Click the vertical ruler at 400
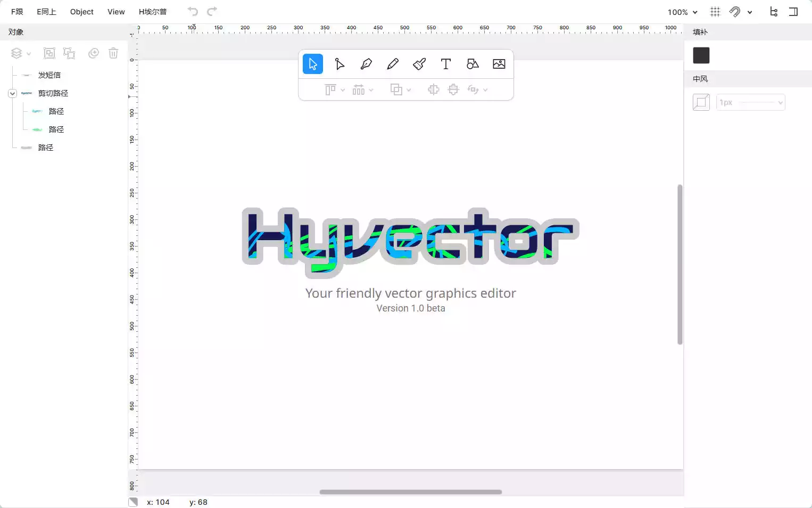 132,273
